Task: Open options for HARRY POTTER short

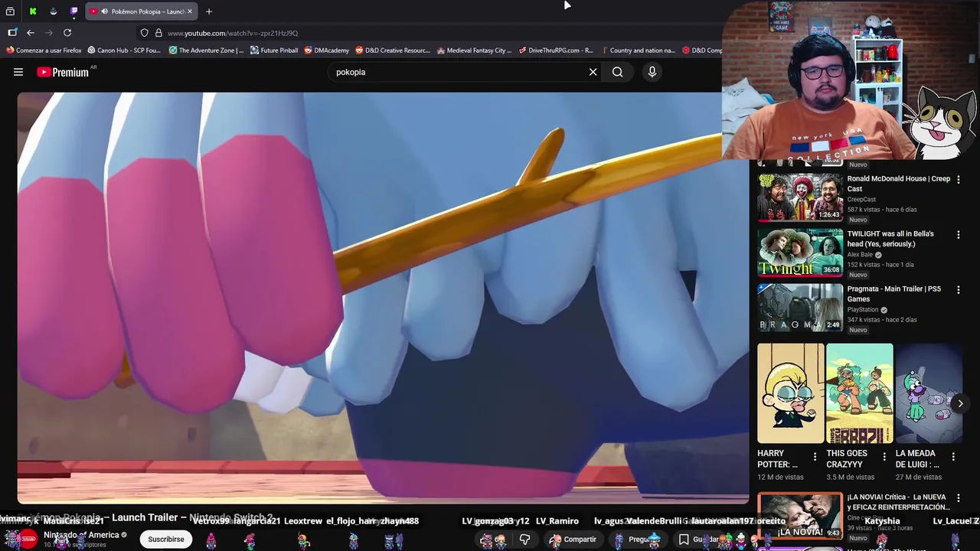Action: (815, 456)
